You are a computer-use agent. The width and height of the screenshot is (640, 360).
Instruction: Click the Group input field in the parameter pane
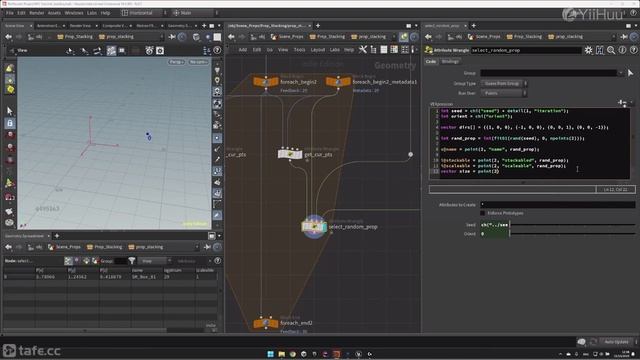[549, 73]
